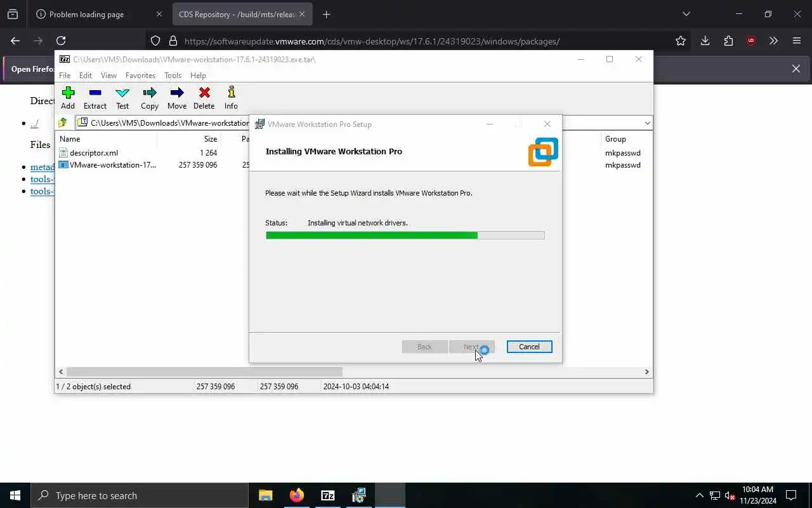This screenshot has height=508, width=812.
Task: Open the View menu in 7-Zip
Action: point(108,75)
